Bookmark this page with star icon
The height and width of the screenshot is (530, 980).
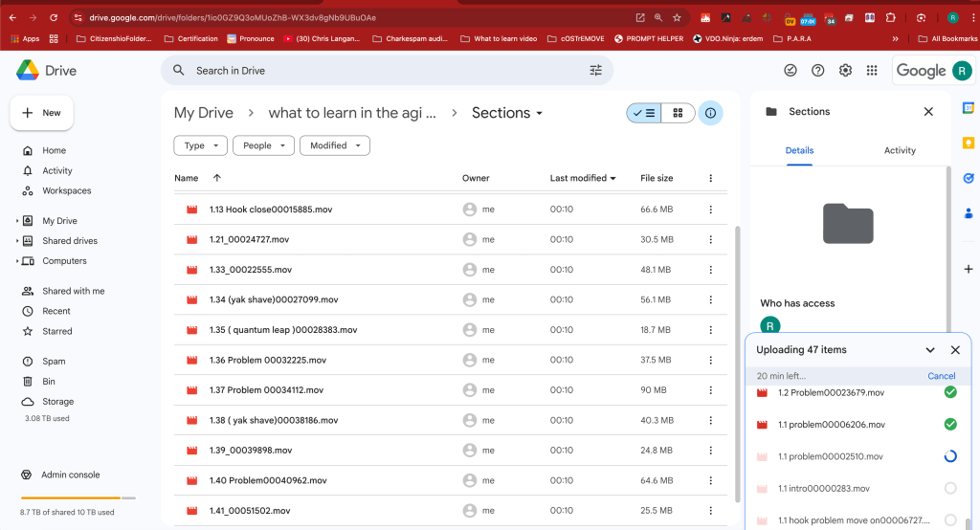pyautogui.click(x=677, y=17)
